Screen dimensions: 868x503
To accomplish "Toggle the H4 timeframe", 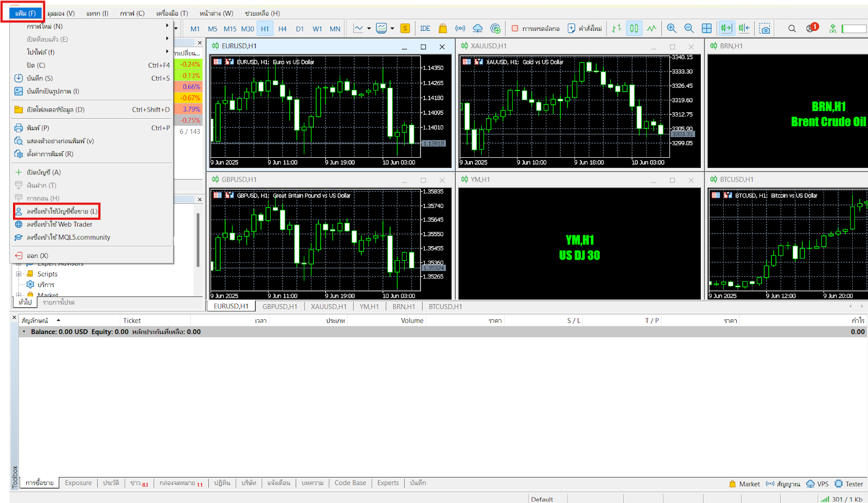I will click(x=282, y=29).
